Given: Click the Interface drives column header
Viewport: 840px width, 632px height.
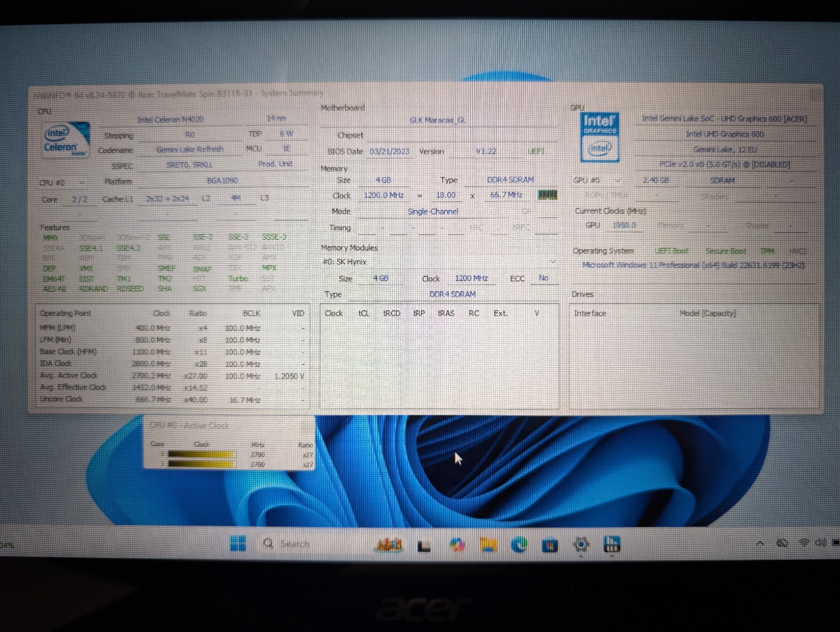Looking at the screenshot, I should pyautogui.click(x=590, y=313).
